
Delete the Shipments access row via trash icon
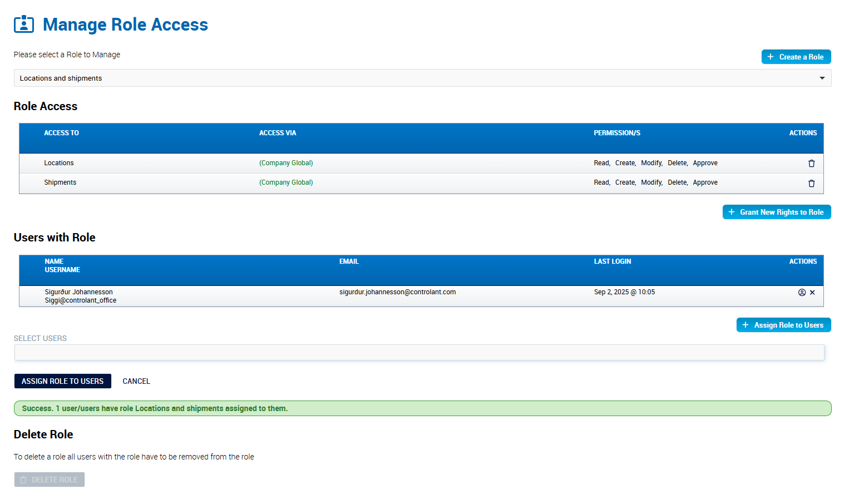point(811,183)
